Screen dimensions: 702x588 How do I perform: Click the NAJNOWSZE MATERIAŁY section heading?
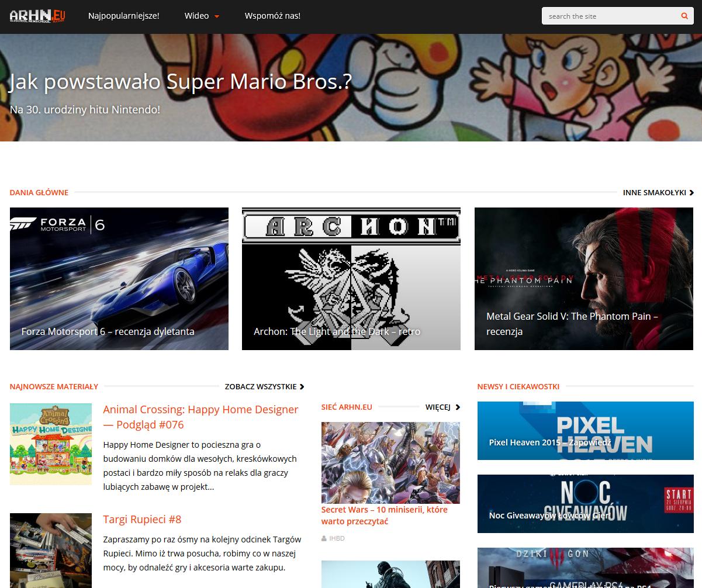(54, 386)
